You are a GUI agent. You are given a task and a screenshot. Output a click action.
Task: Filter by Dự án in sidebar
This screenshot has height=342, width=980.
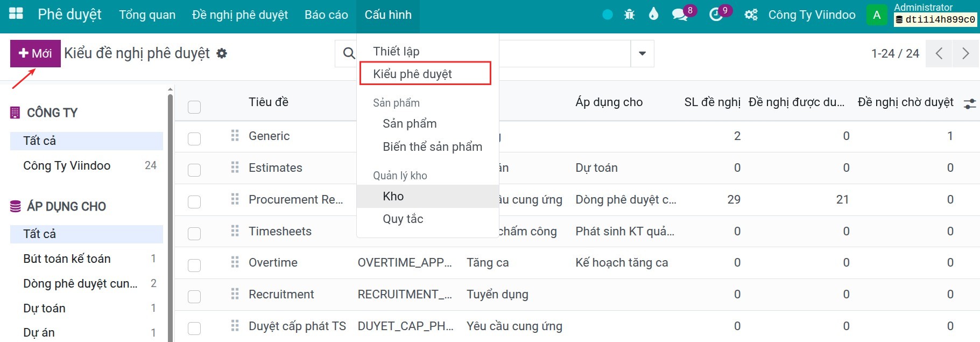[x=87, y=332]
